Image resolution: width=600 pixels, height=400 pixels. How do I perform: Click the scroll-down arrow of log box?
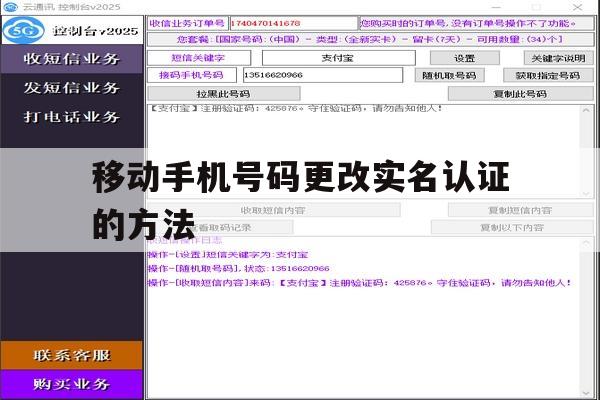coord(586,393)
